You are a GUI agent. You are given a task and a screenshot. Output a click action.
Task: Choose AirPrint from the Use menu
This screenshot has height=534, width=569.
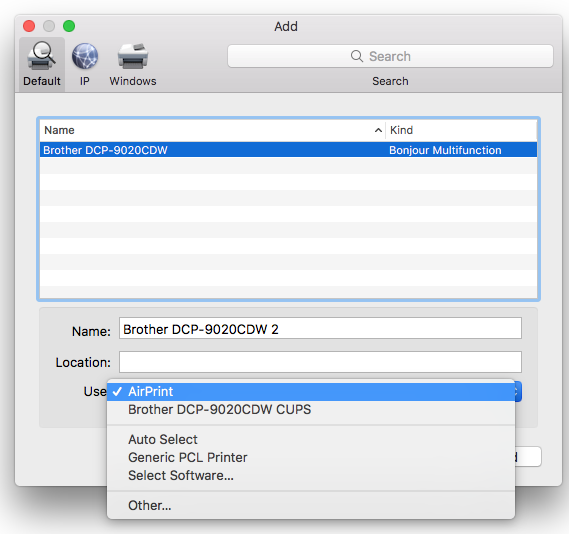(x=311, y=392)
